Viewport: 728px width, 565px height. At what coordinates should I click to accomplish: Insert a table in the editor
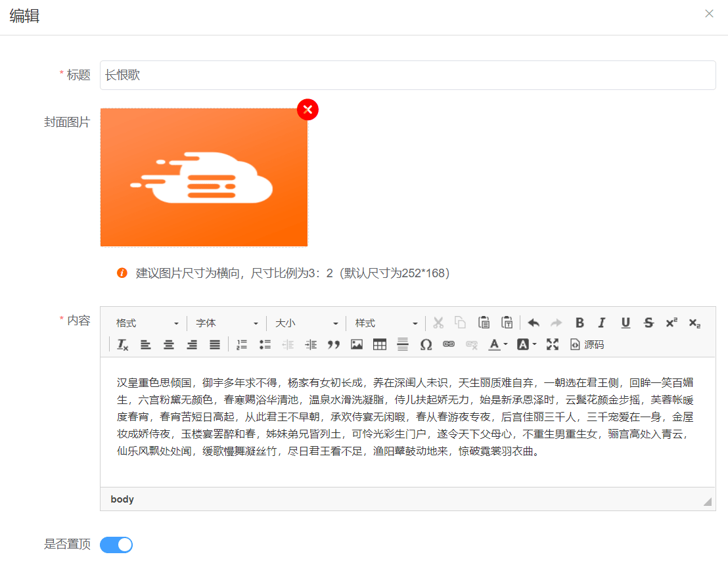(x=379, y=344)
